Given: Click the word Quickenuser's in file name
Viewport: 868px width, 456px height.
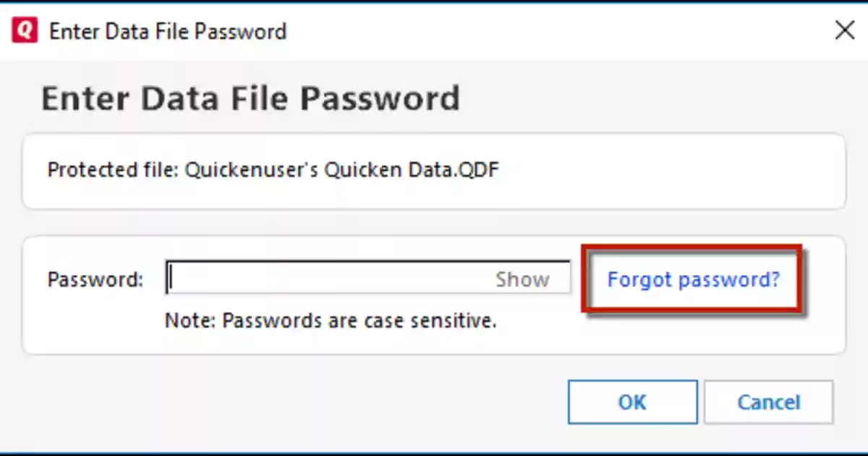Looking at the screenshot, I should (x=251, y=170).
